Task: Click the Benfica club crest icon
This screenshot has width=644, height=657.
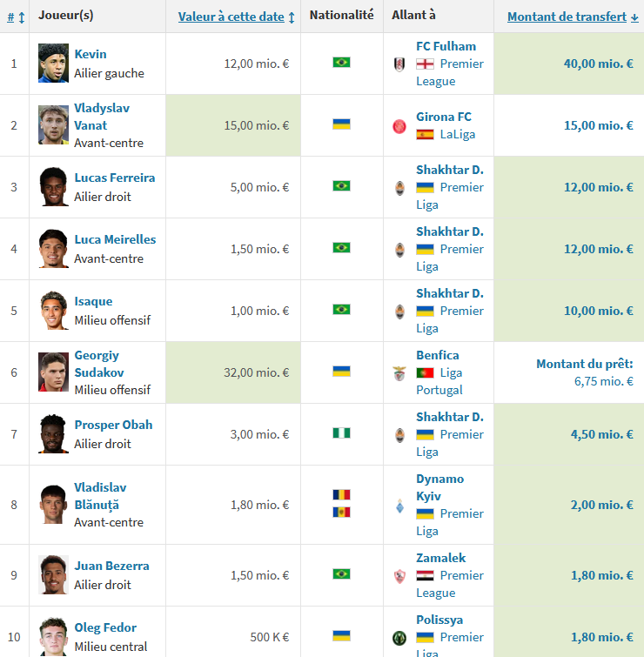Action: [399, 373]
